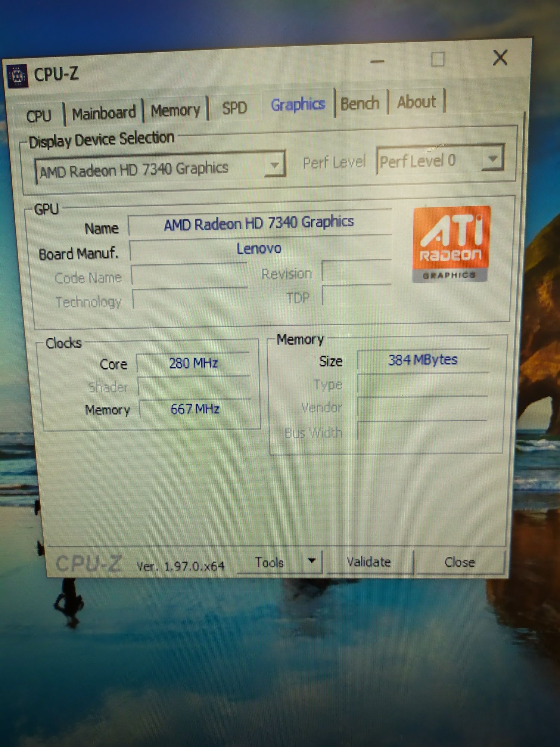Click the memory Size label

coord(331,361)
